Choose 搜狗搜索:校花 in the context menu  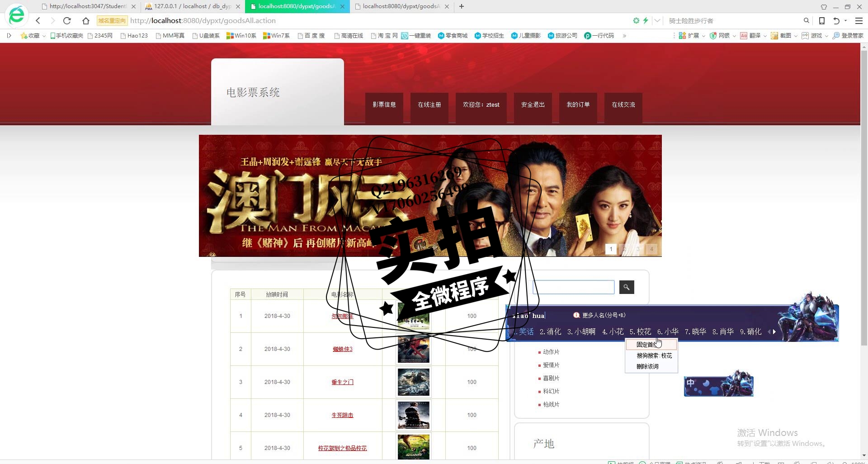pyautogui.click(x=654, y=355)
